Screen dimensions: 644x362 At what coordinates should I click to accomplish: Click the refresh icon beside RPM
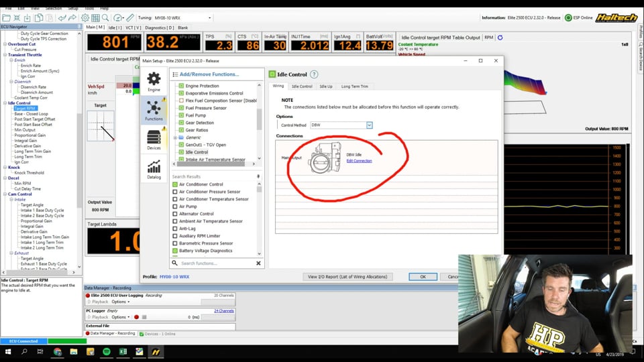(x=500, y=38)
